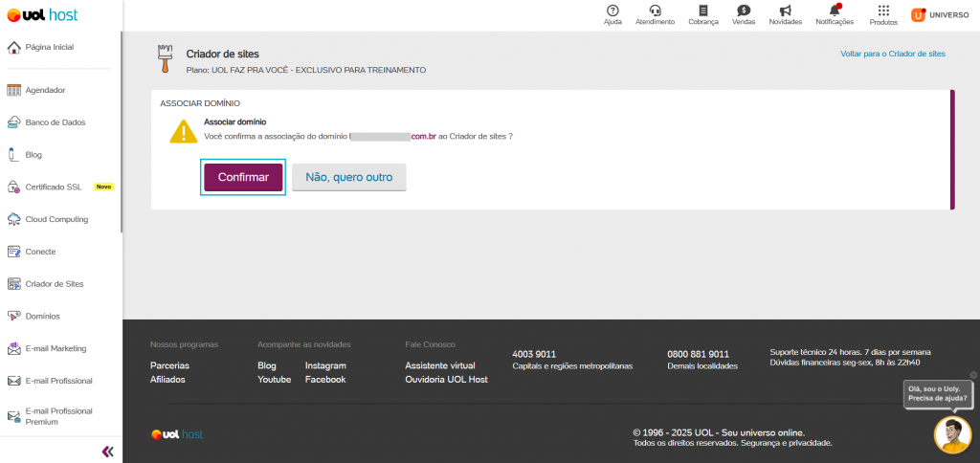This screenshot has height=463, width=980.
Task: Click the yellow warning triangle icon
Action: coord(184,132)
